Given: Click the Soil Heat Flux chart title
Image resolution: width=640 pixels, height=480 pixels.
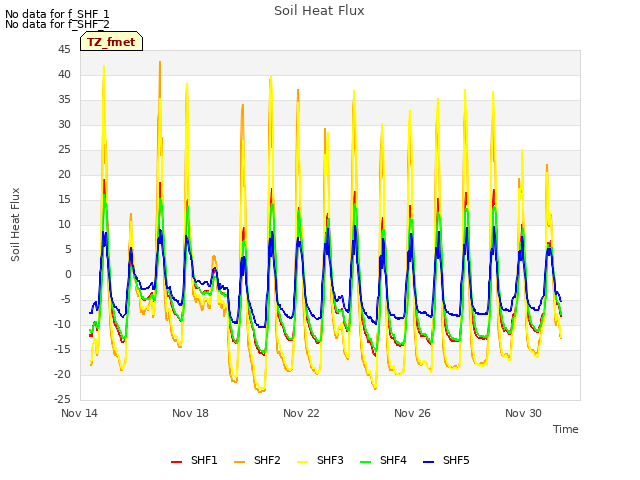Looking at the screenshot, I should click(x=319, y=11).
